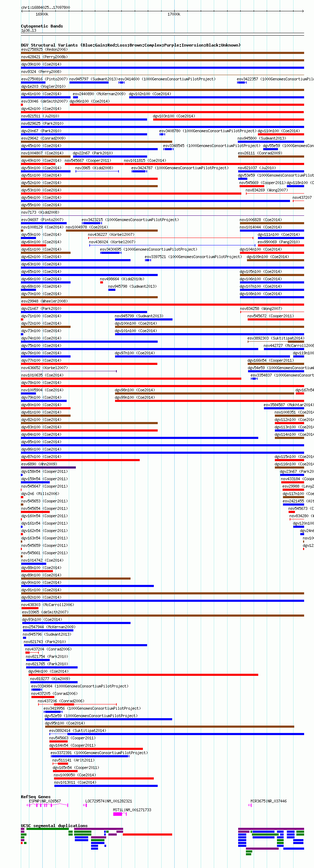314x868 pixels.
Task: Select esv29948 (Wheeler2008) label
Action: click(x=44, y=301)
